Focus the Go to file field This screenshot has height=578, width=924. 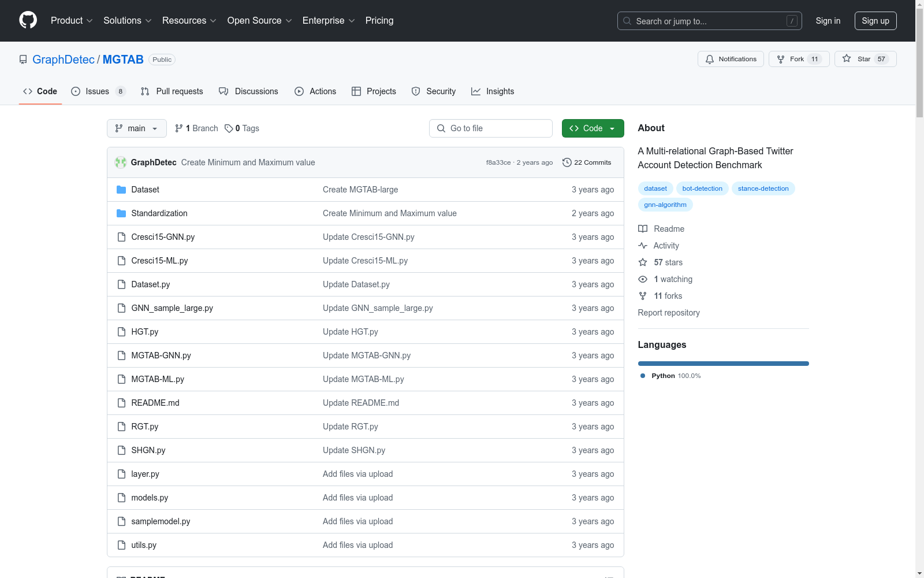point(491,128)
